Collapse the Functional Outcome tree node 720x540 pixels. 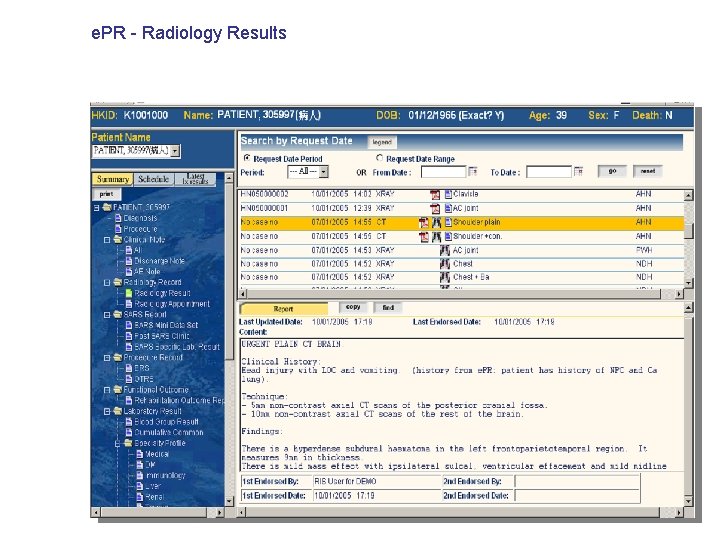pyautogui.click(x=107, y=390)
